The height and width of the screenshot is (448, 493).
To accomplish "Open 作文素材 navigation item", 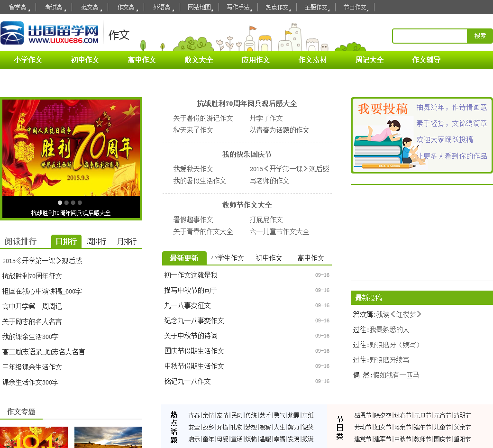I will tap(312, 60).
